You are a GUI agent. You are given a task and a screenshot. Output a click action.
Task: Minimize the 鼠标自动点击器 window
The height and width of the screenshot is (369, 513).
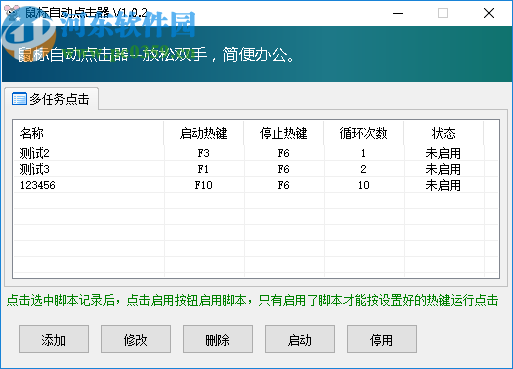click(x=398, y=13)
